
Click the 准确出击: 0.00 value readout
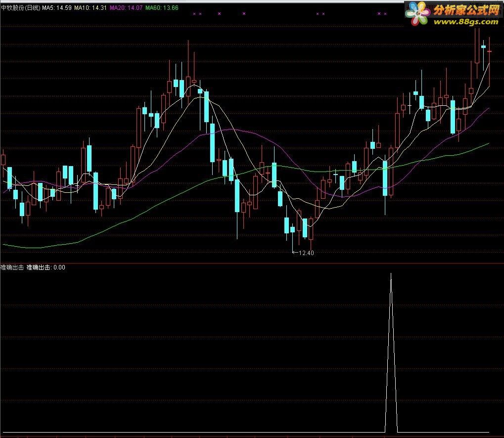point(46,267)
